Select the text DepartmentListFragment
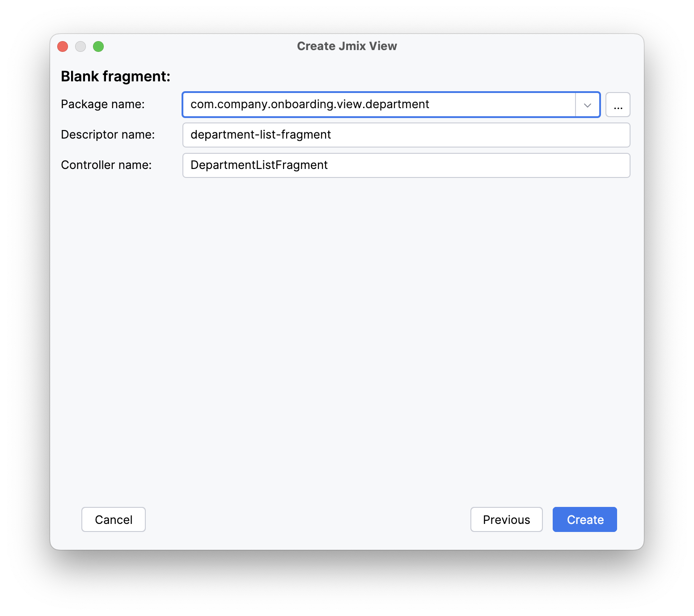This screenshot has width=694, height=616. point(258,165)
